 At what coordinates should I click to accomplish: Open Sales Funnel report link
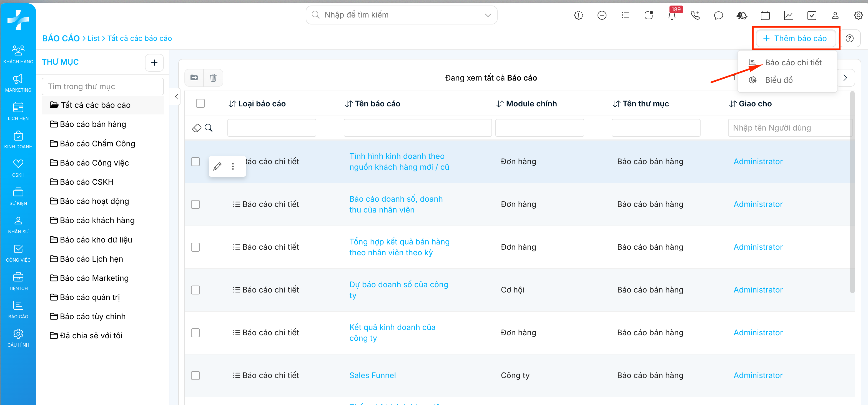tap(372, 375)
